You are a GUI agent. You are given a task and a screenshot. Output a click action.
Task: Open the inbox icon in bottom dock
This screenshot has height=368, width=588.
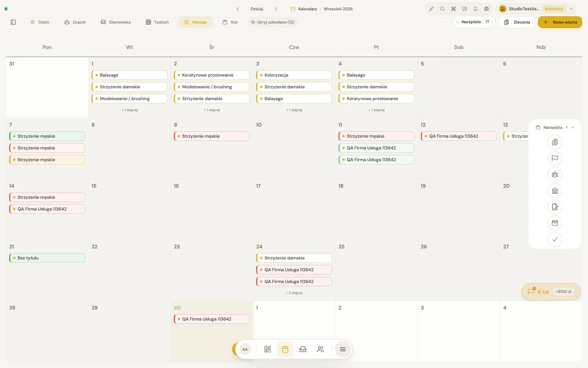point(303,349)
